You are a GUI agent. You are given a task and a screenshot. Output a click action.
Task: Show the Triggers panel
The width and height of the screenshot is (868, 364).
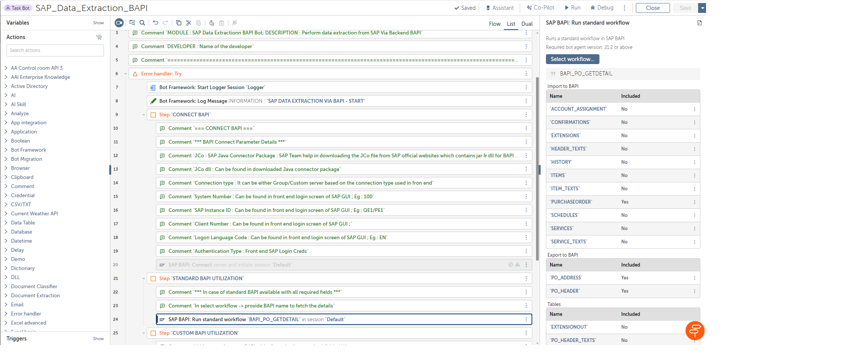click(98, 339)
